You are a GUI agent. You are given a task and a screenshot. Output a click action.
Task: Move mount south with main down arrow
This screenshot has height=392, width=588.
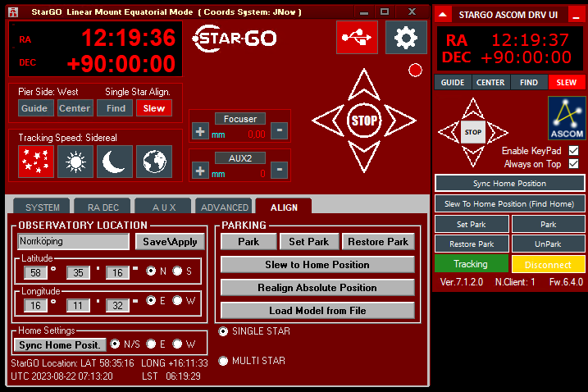pyautogui.click(x=364, y=156)
